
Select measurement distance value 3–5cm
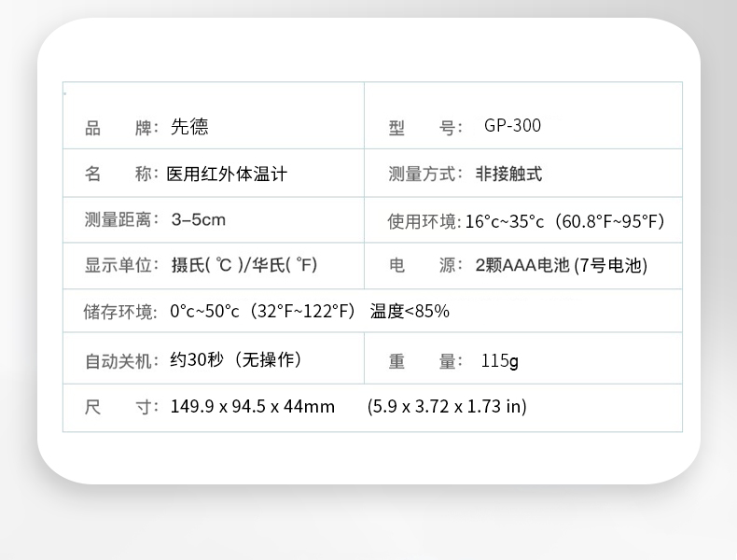tap(199, 219)
